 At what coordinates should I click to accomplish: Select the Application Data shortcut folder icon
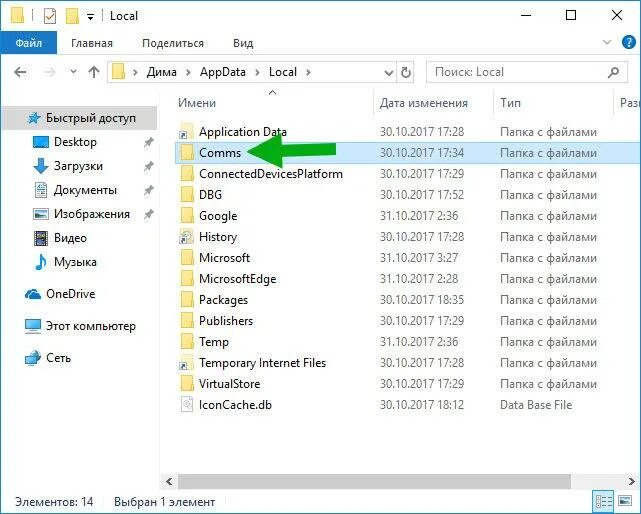tap(186, 131)
